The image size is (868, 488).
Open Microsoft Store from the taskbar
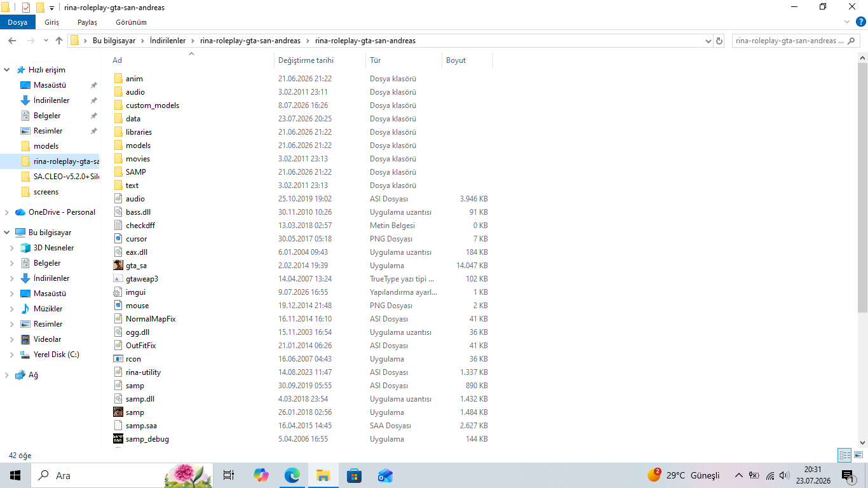coord(354,475)
